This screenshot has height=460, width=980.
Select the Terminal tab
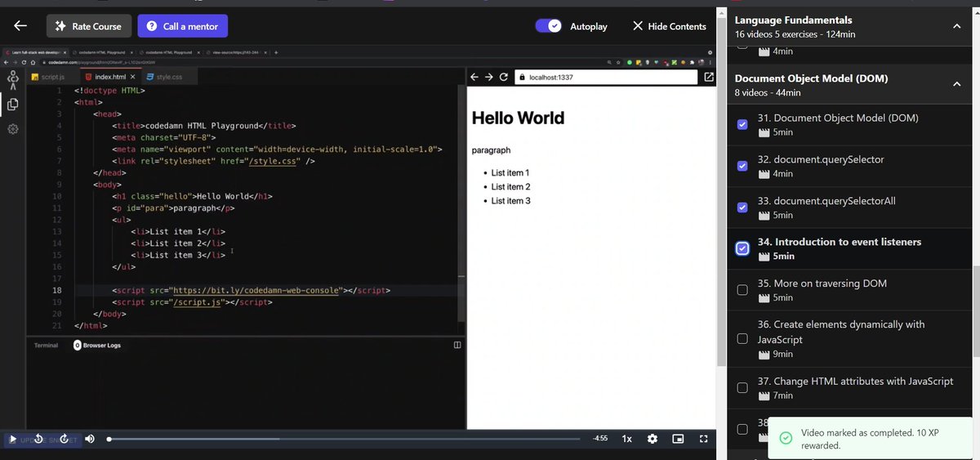(46, 346)
